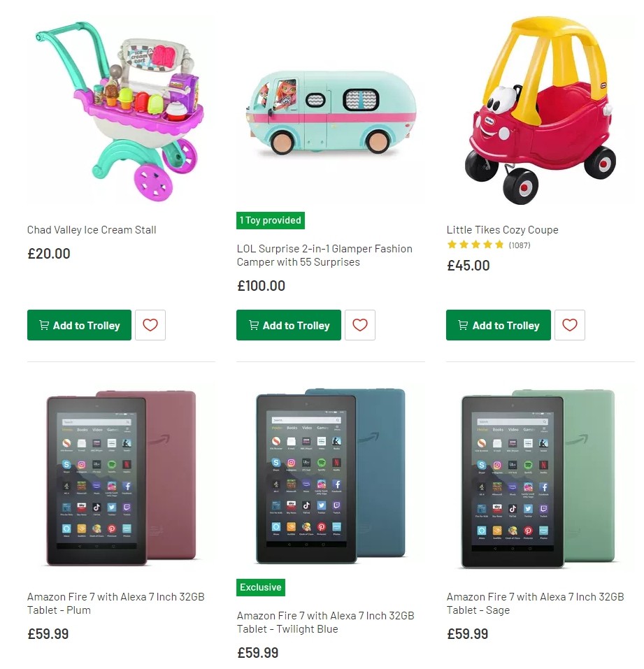This screenshot has height=669, width=644.
Task: Open the Amazon Fire 7 Sage tablet listing
Action: (x=535, y=603)
